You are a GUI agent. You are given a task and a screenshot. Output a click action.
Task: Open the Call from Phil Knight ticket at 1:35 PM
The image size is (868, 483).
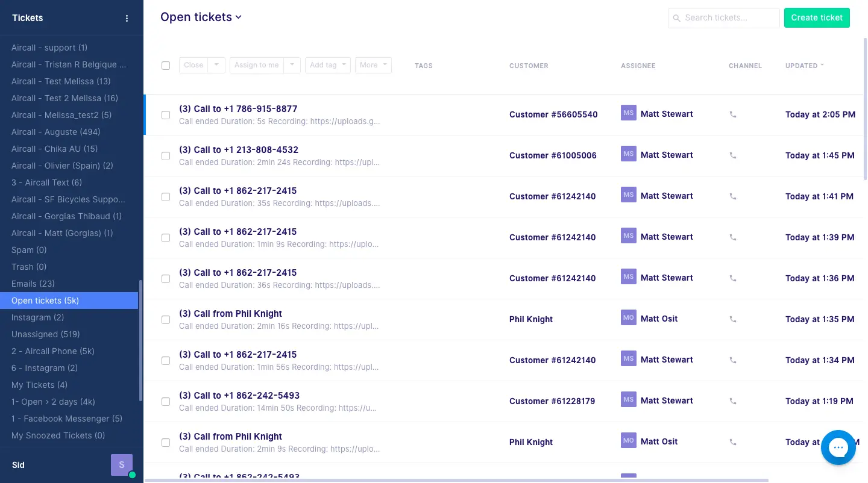point(230,314)
